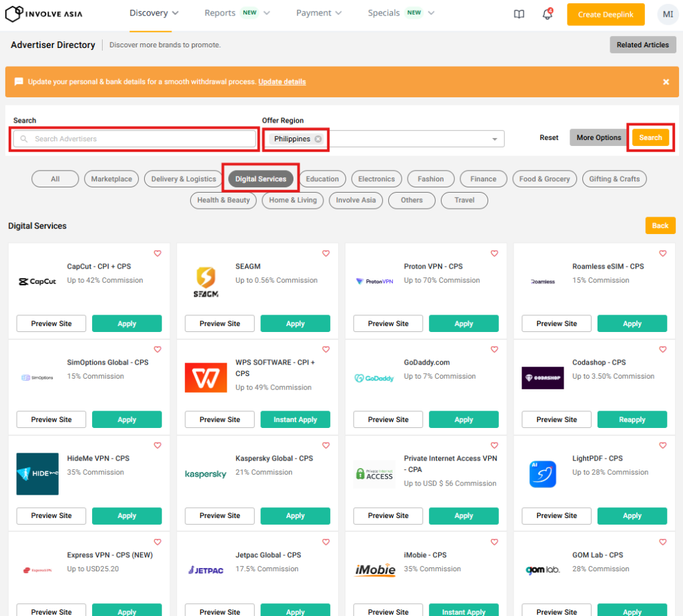Click the Create Deeplink button
The image size is (683, 616).
pos(606,14)
